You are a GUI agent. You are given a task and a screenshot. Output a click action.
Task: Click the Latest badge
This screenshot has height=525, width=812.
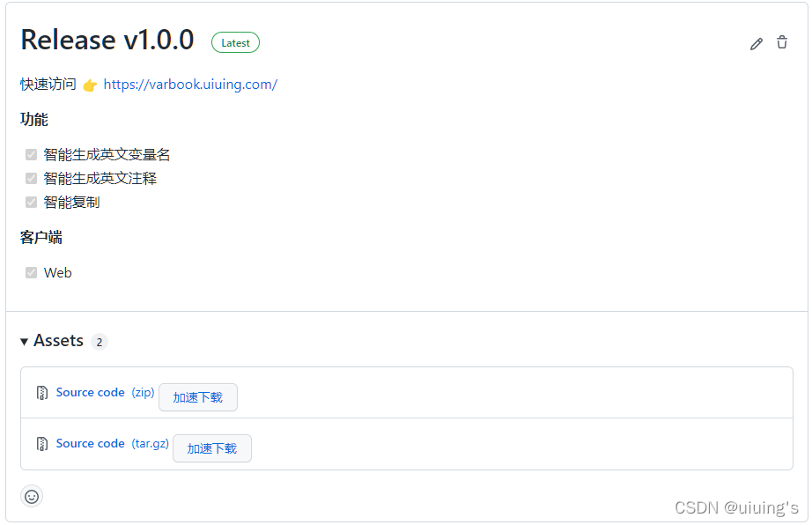[235, 42]
